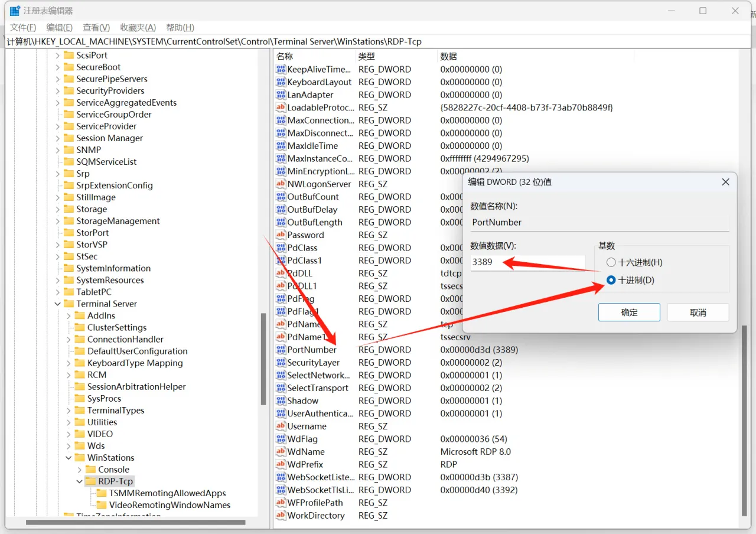Image resolution: width=756 pixels, height=534 pixels.
Task: Collapse the WinStations tree node
Action: tap(69, 458)
